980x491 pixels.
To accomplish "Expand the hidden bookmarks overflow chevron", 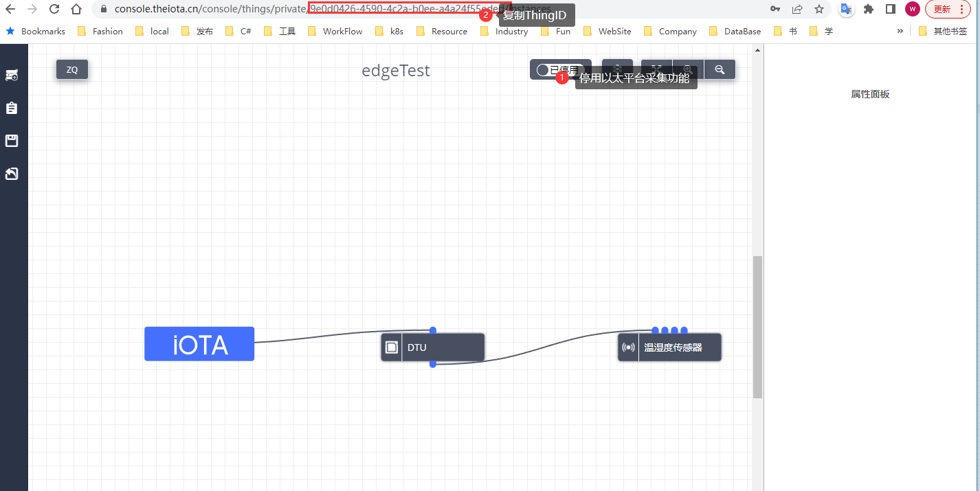I will (x=900, y=31).
